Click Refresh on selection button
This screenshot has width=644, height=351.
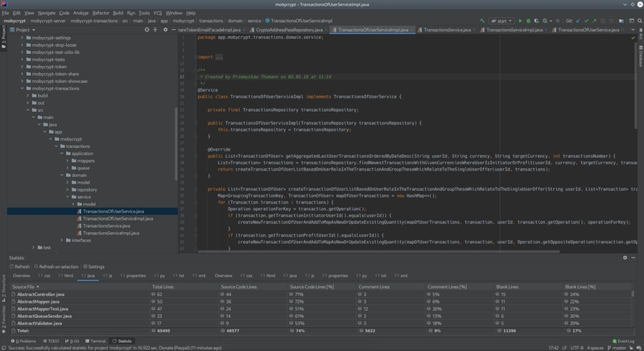tap(56, 266)
